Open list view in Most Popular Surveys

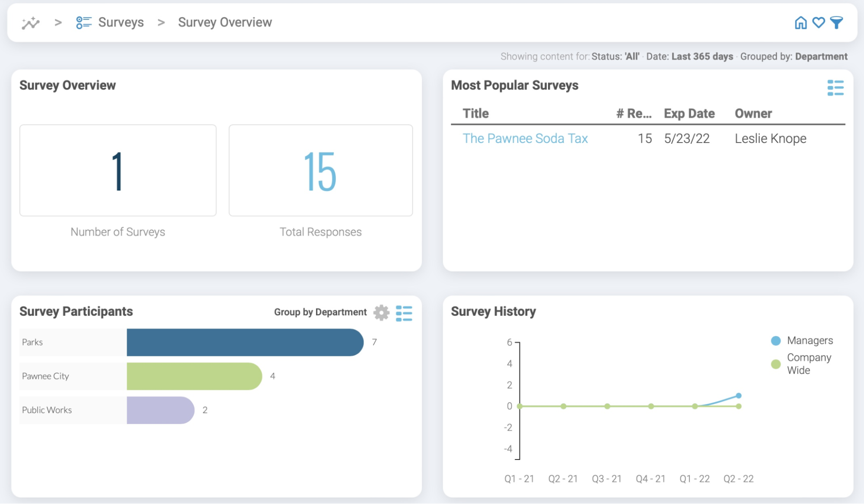(835, 88)
